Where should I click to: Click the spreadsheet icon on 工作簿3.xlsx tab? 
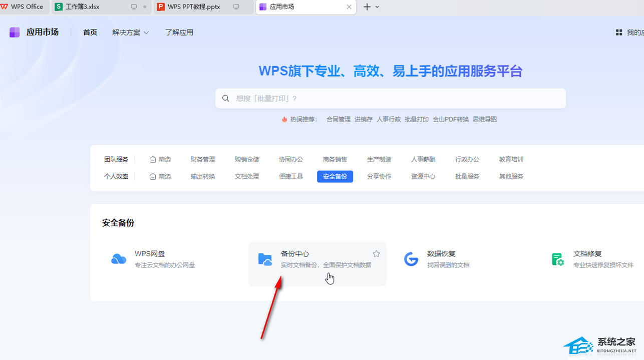[59, 7]
